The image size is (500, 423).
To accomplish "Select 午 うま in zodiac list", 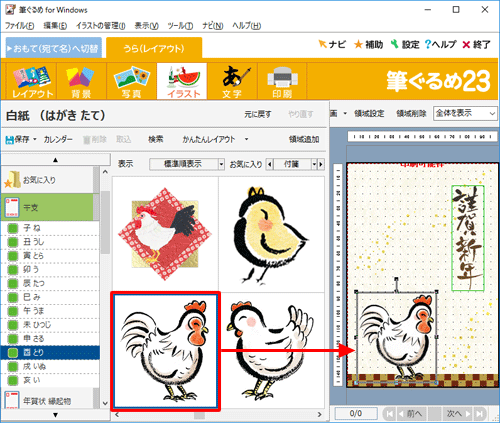I will tap(50, 311).
